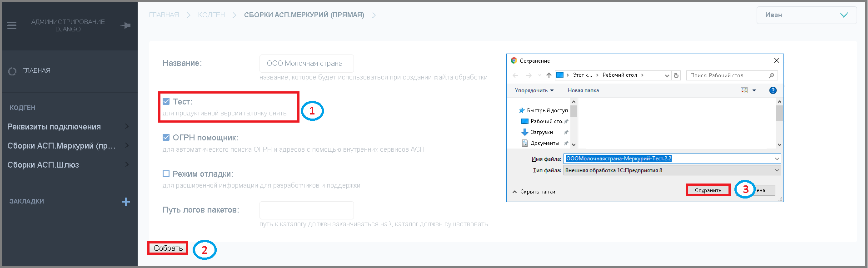Enable the Режим отладки checkbox
The height and width of the screenshot is (268, 868).
tap(166, 174)
